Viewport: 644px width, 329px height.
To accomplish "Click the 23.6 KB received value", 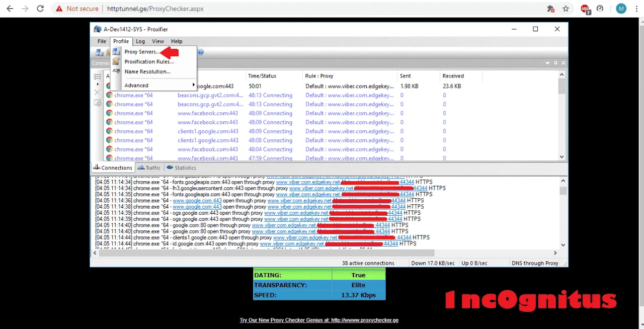I will (452, 86).
